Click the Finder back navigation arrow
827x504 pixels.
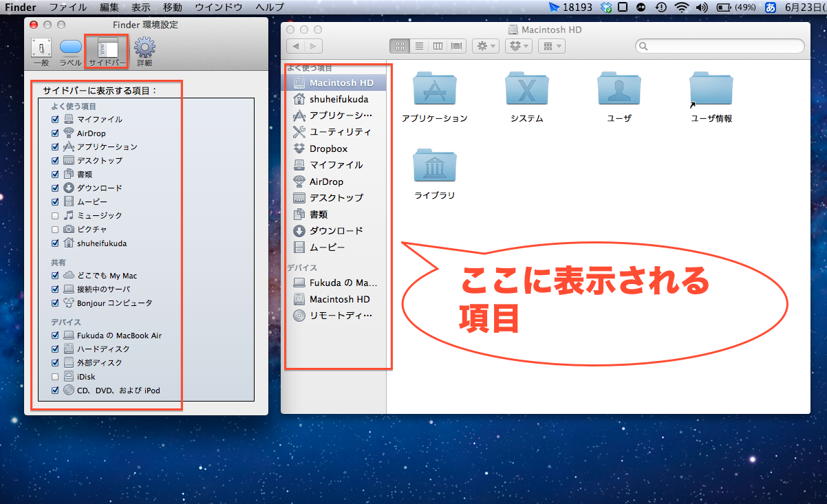pyautogui.click(x=296, y=46)
